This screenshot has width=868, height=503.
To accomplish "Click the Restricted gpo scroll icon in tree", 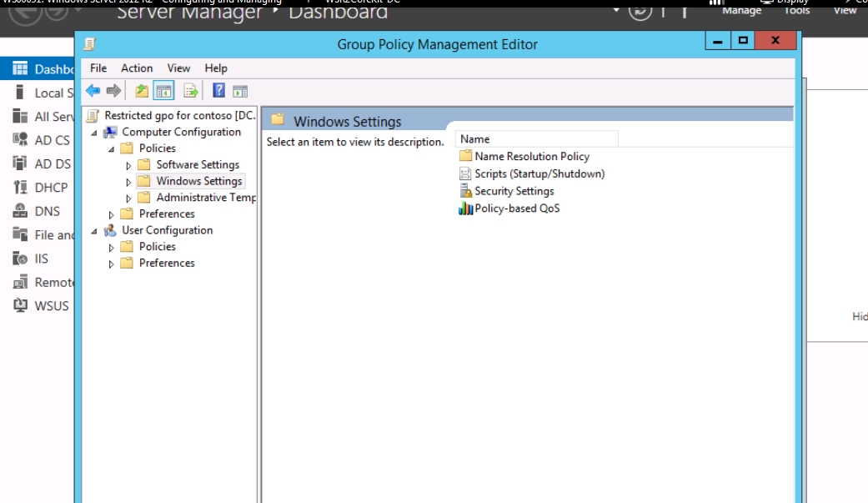I will click(x=93, y=115).
